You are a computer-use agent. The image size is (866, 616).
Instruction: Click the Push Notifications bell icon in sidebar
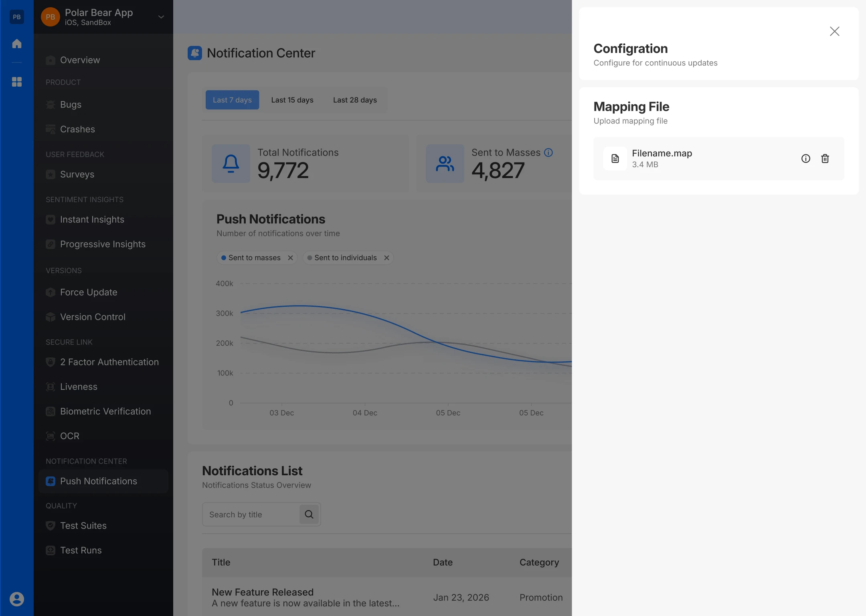point(51,481)
